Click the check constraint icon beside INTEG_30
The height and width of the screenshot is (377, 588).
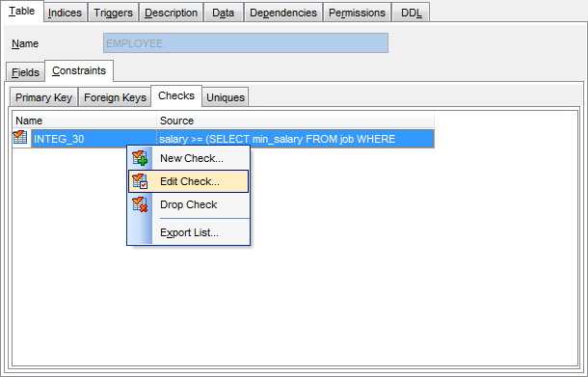pos(20,138)
